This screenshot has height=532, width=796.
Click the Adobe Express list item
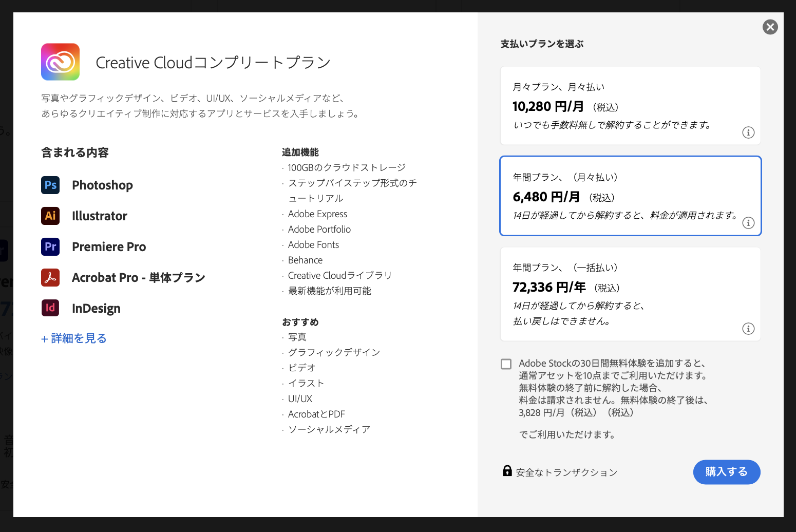tap(317, 214)
